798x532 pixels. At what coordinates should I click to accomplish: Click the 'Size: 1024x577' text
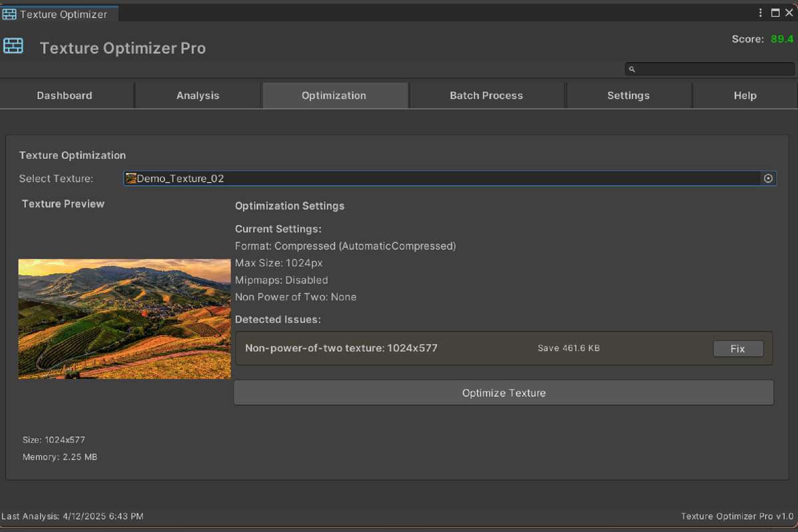pos(54,440)
